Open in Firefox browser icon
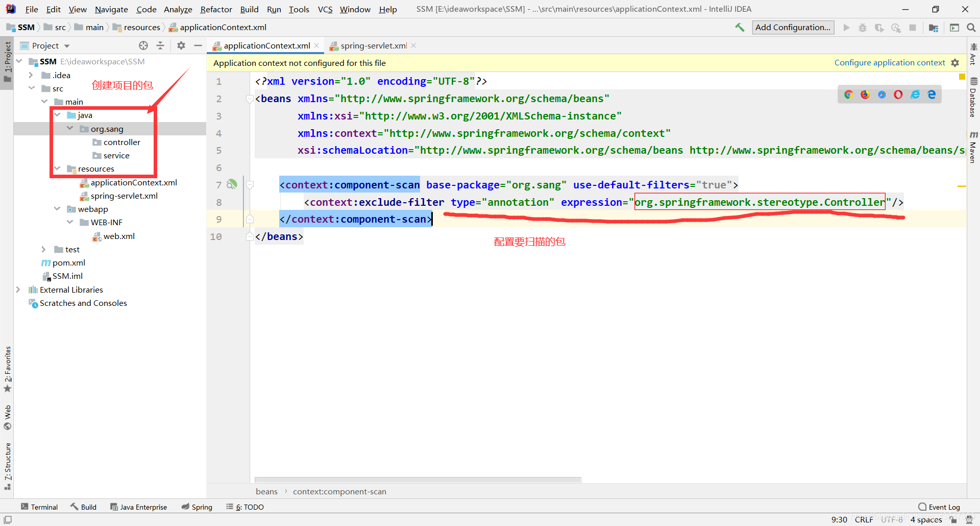Image resolution: width=980 pixels, height=526 pixels. coord(865,94)
